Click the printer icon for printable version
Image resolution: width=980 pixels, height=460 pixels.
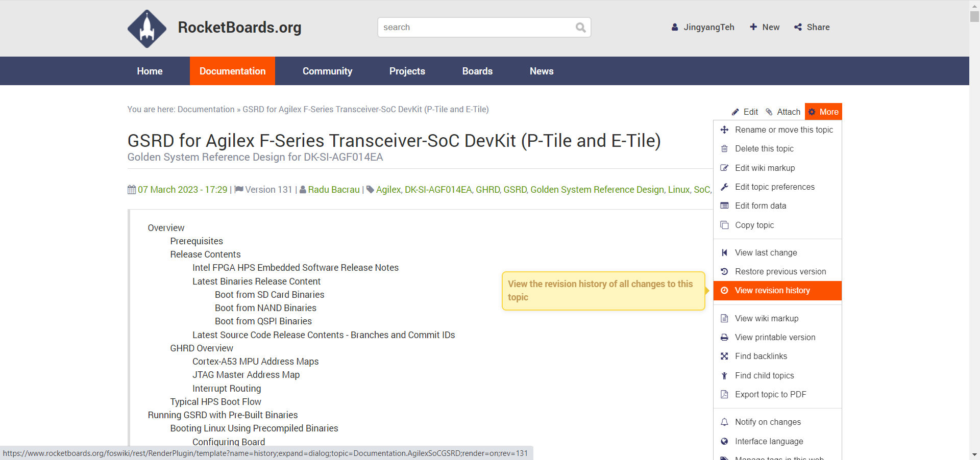point(724,338)
